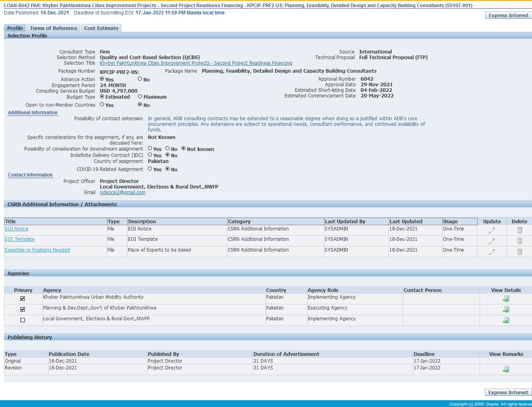Select No for COVID-19 Related Assignment
The width and height of the screenshot is (532, 407).
point(167,169)
